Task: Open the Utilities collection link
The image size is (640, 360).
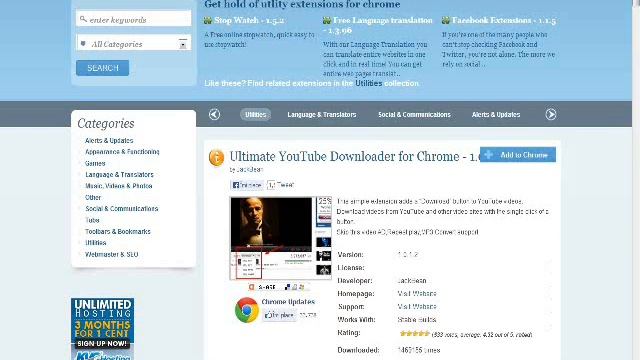Action: (369, 83)
